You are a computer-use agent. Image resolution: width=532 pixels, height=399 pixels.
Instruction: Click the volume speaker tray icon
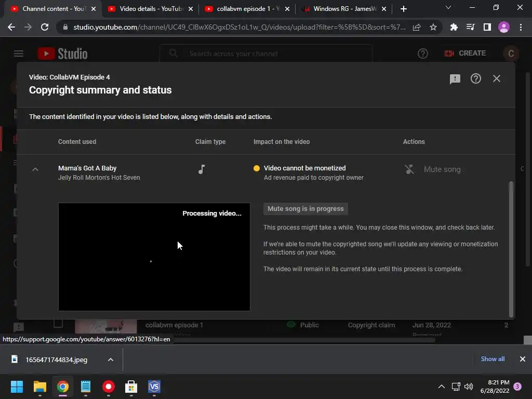point(469,387)
